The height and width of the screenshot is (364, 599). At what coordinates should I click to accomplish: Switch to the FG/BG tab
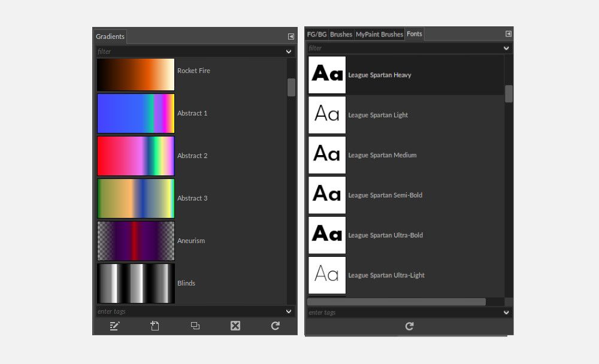317,34
